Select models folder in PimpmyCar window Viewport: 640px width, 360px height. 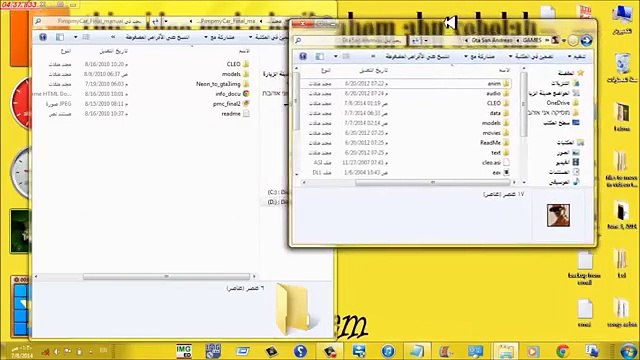click(236, 74)
